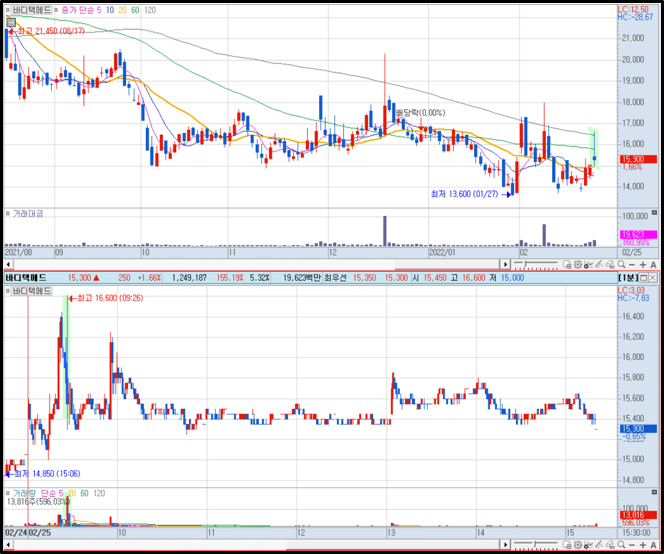Click the 바디텍메드 label on the daily chart
Image resolution: width=664 pixels, height=554 pixels.
tap(31, 10)
